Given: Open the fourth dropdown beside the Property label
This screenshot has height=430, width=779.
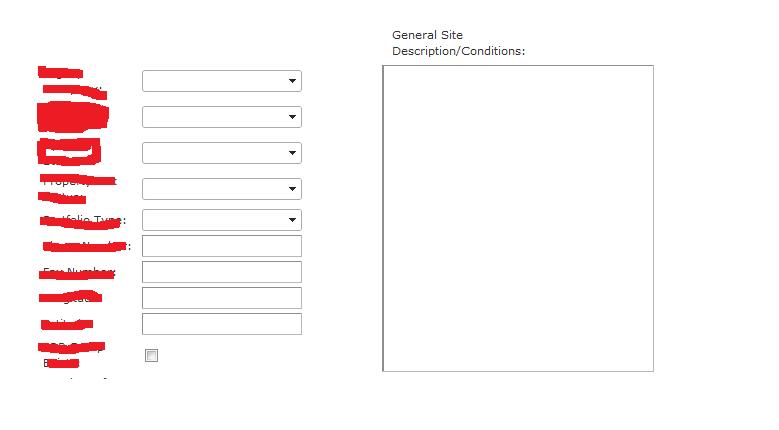Looking at the screenshot, I should tap(292, 189).
